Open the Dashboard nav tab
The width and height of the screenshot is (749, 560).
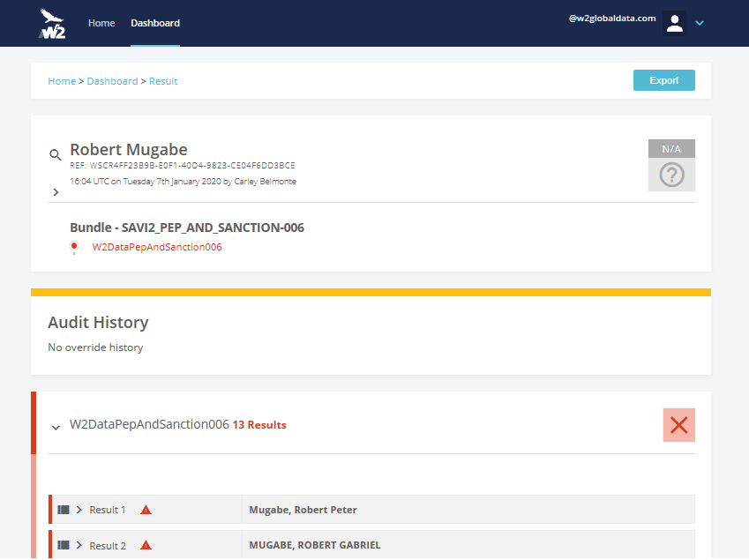155,23
